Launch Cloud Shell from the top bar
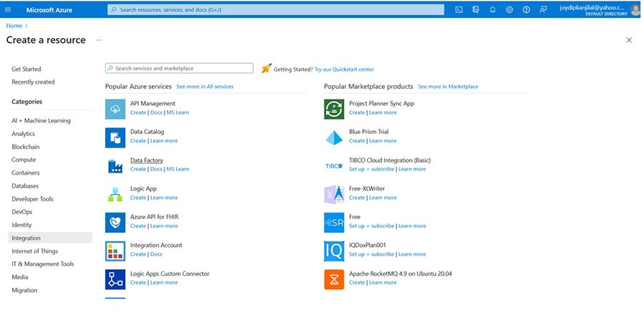This screenshot has height=315, width=644. (459, 10)
